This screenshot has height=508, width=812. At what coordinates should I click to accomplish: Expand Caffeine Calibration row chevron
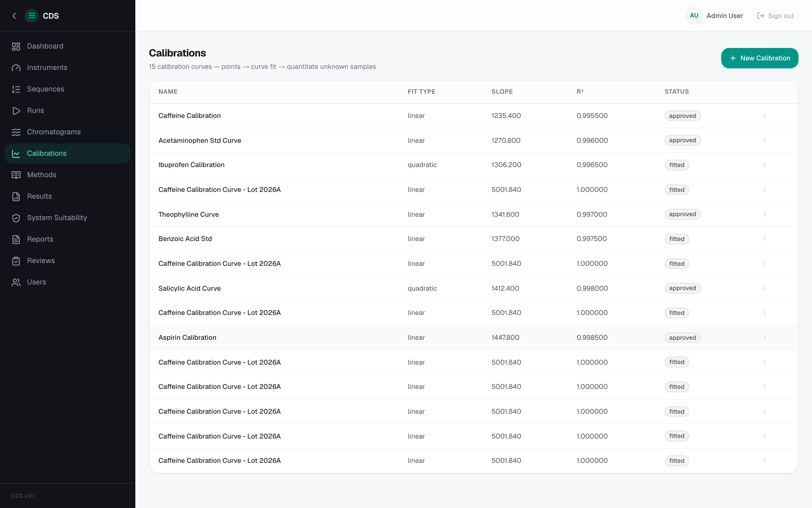point(764,116)
